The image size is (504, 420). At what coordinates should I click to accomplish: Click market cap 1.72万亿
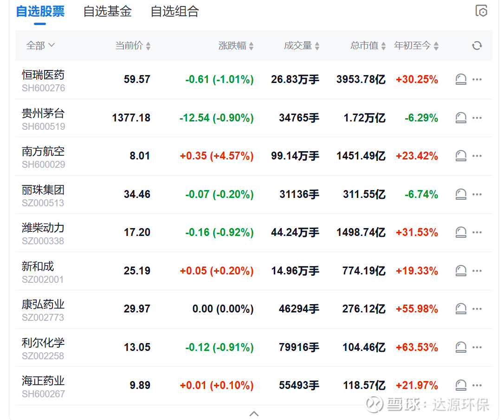[x=364, y=118]
